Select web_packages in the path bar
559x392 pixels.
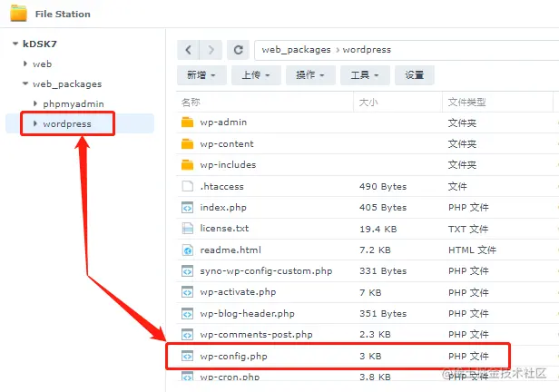[x=296, y=50]
